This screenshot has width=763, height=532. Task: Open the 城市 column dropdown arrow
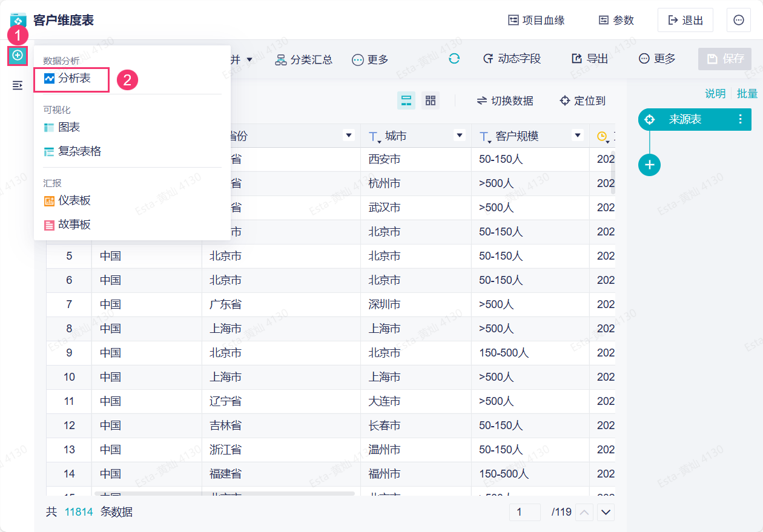coord(460,136)
